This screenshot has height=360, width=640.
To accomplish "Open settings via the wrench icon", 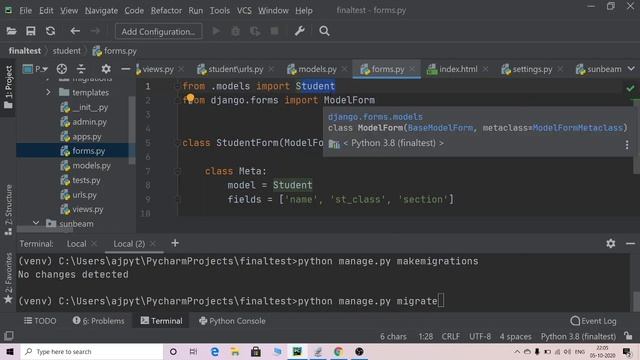I will coord(300,31).
